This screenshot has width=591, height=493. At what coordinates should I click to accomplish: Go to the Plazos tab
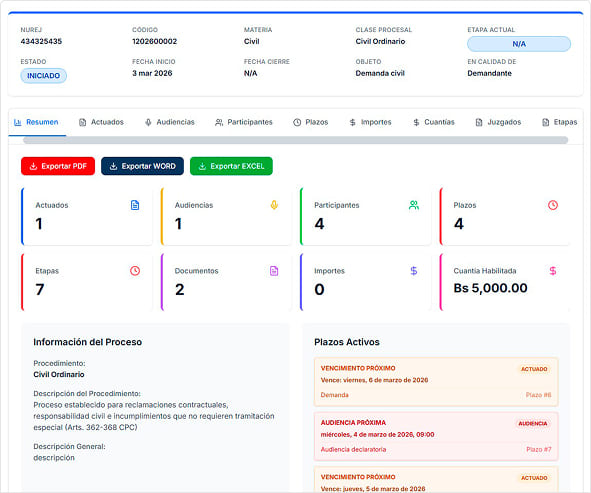click(x=311, y=122)
